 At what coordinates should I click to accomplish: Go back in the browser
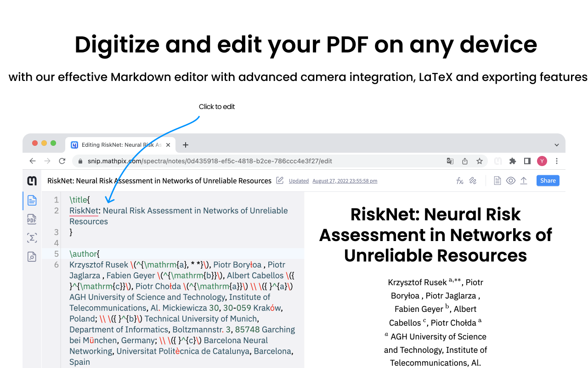[x=32, y=161]
